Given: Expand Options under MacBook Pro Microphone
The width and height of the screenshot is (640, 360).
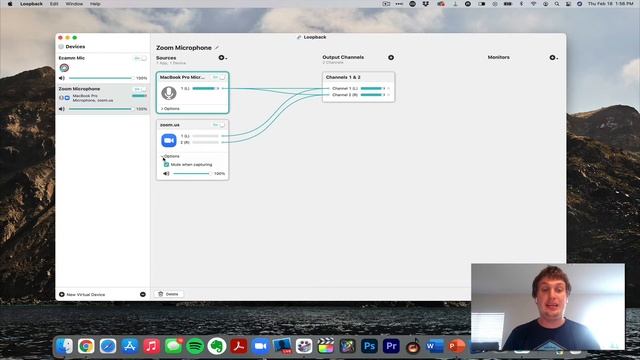Looking at the screenshot, I should tap(170, 109).
